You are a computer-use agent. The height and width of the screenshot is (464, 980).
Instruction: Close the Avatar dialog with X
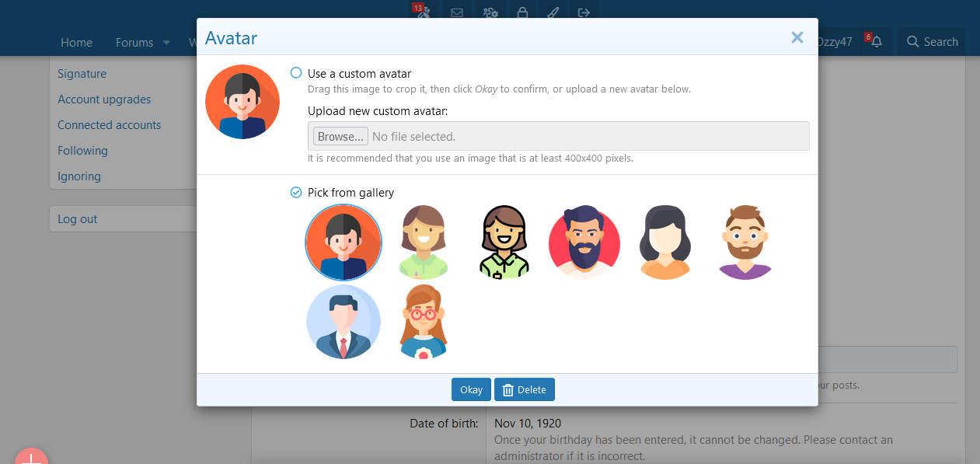797,37
